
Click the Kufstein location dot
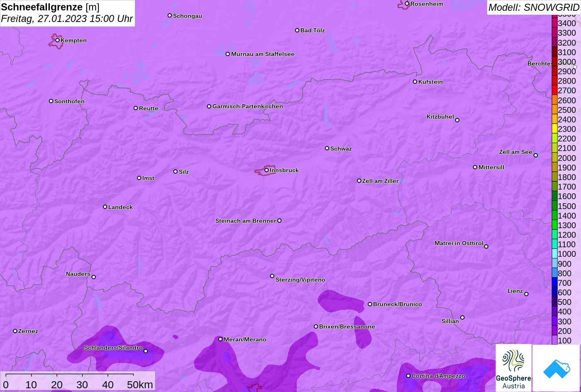click(415, 82)
